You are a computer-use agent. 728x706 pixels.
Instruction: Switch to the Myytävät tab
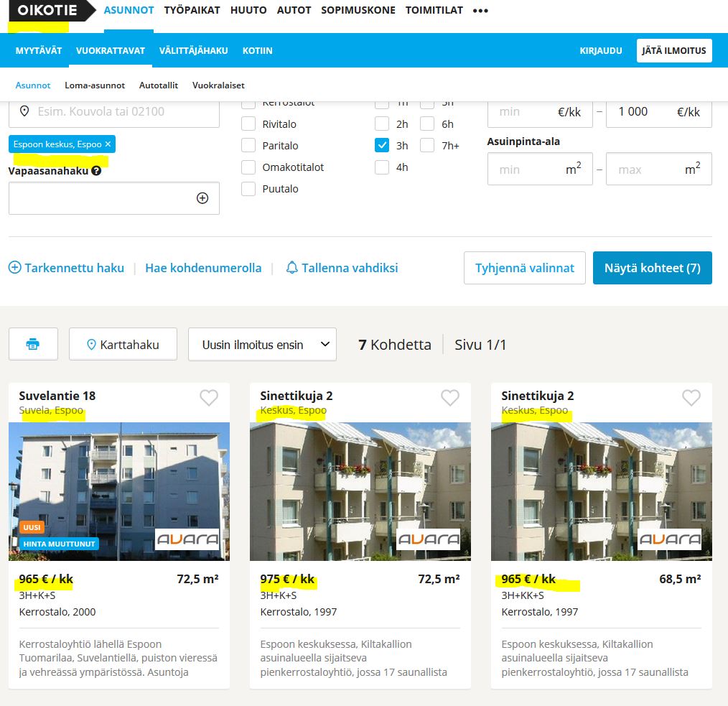click(39, 50)
